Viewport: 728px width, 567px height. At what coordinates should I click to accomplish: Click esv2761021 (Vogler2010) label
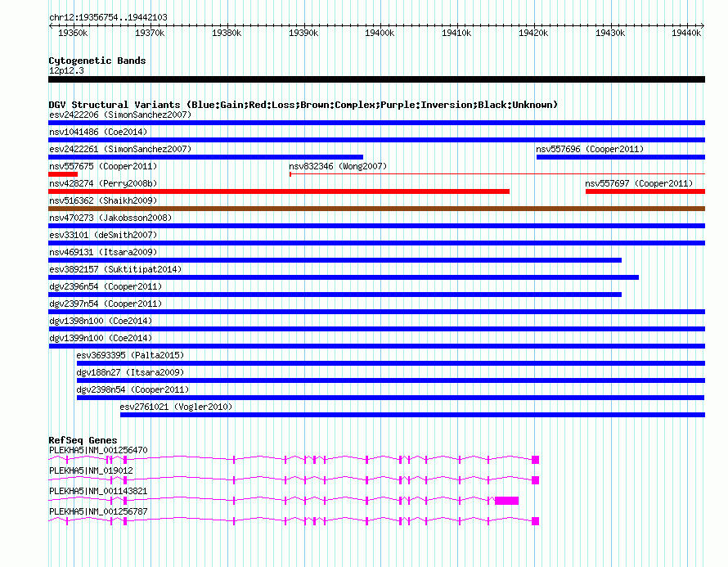tap(176, 407)
